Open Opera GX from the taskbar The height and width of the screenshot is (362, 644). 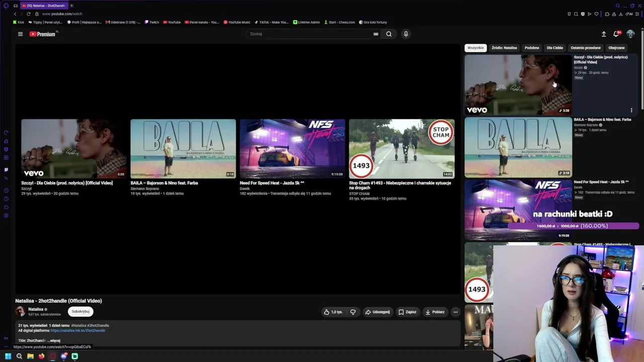52,356
